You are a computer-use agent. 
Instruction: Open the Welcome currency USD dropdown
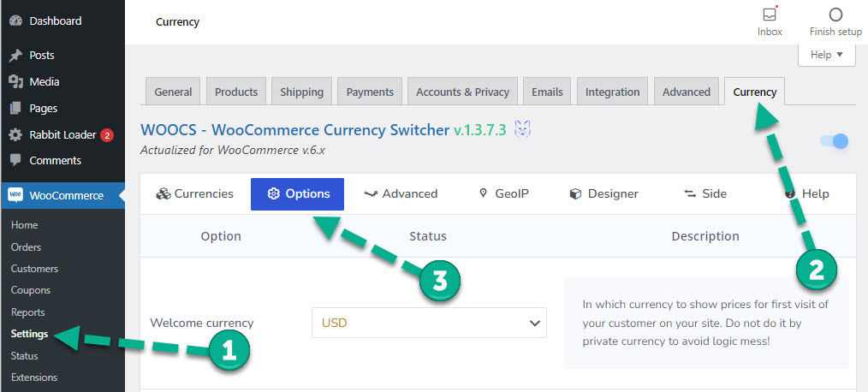pos(429,323)
